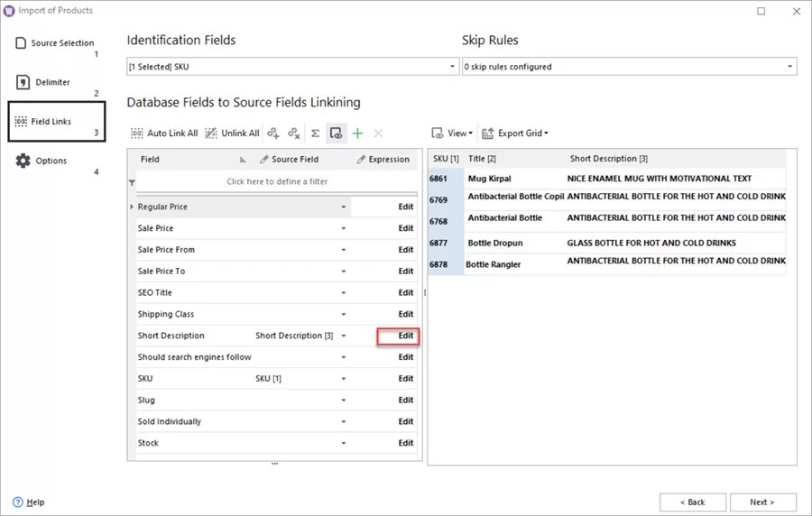Click the filter definition row
The width and height of the screenshot is (812, 516).
click(x=277, y=181)
